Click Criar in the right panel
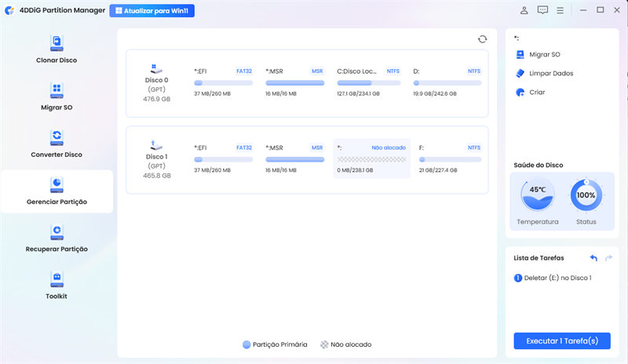The width and height of the screenshot is (628, 364). 536,92
